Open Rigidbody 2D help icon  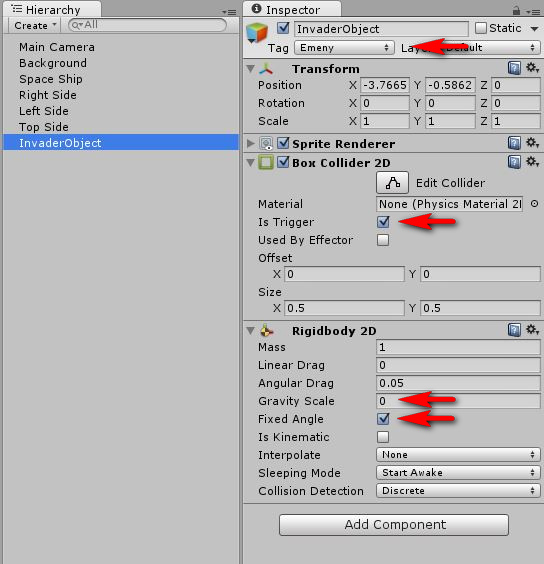coord(514,329)
